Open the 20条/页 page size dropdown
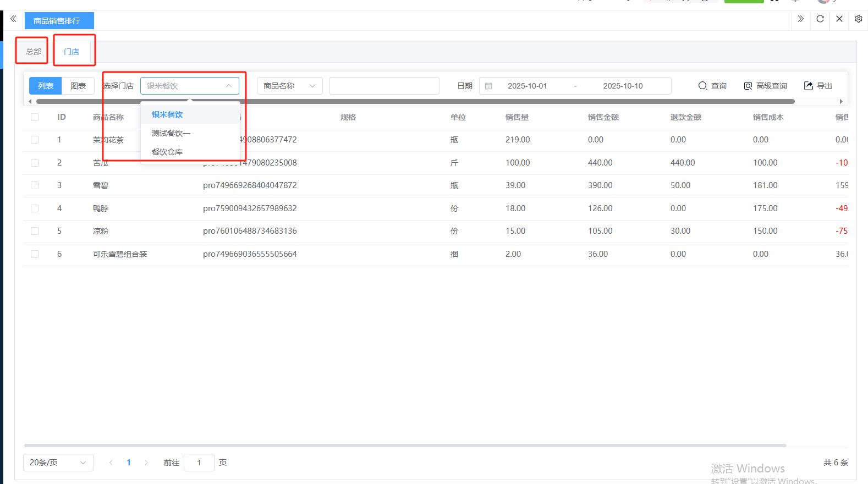The image size is (868, 484). [x=58, y=463]
